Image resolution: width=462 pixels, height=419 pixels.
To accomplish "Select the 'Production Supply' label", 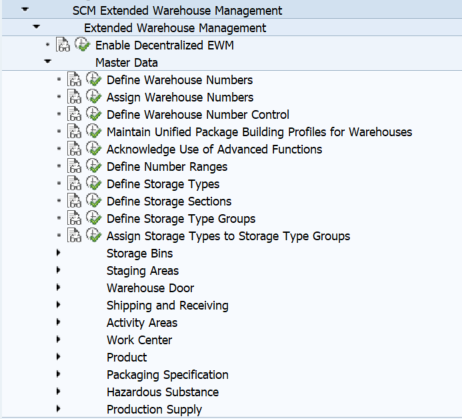I will coord(154,409).
